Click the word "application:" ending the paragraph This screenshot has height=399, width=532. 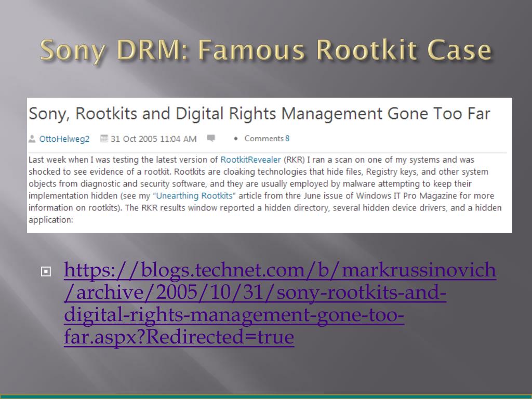coord(51,220)
